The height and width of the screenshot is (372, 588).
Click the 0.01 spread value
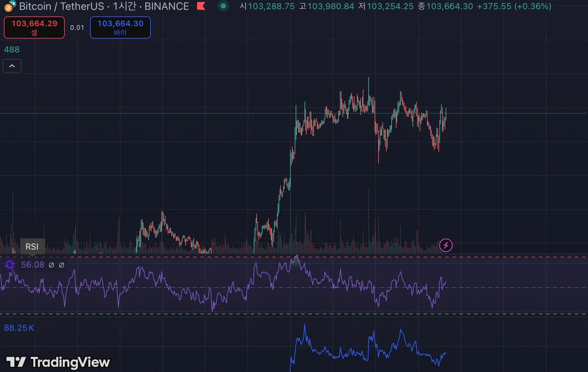(77, 28)
